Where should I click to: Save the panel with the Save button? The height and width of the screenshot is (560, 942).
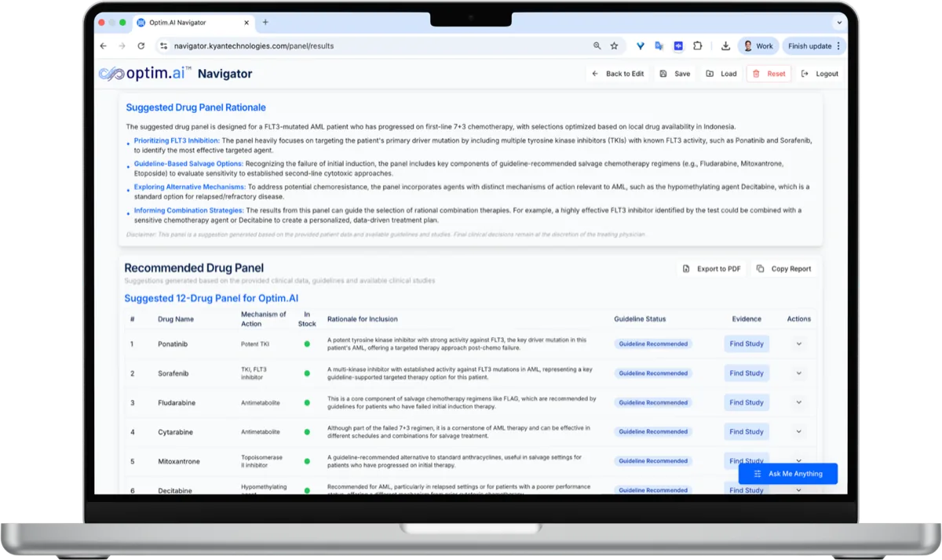click(x=675, y=74)
